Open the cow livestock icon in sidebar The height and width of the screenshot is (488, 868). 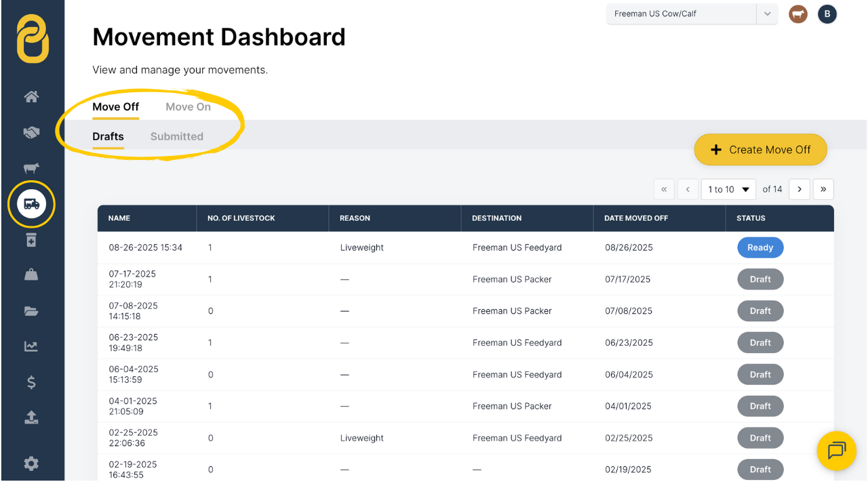click(31, 168)
